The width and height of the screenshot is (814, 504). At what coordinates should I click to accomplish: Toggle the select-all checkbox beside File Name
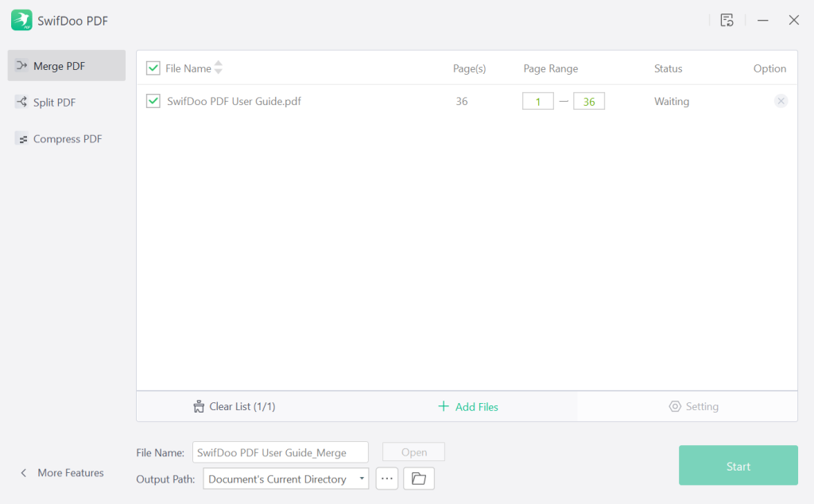point(153,68)
